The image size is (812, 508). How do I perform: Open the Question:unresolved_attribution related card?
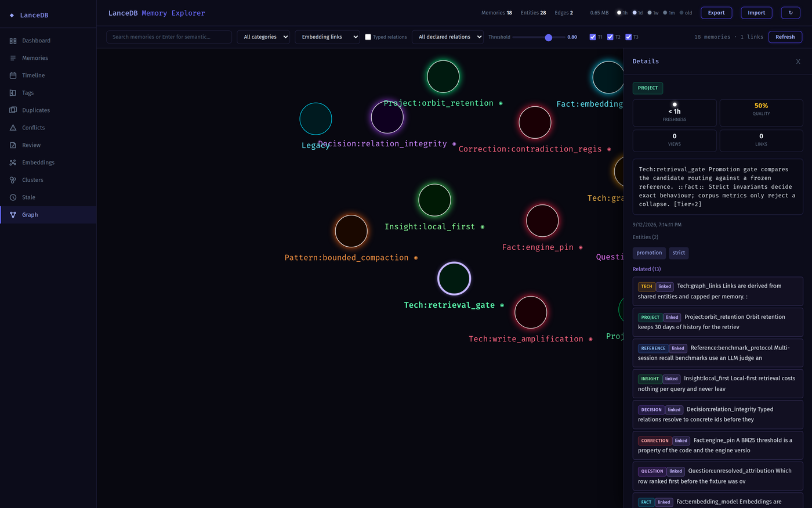point(717,476)
